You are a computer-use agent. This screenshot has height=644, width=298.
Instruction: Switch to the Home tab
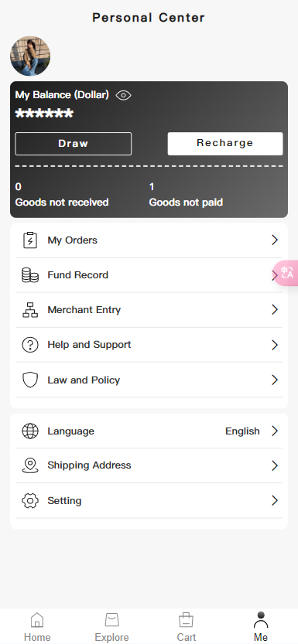tap(37, 627)
